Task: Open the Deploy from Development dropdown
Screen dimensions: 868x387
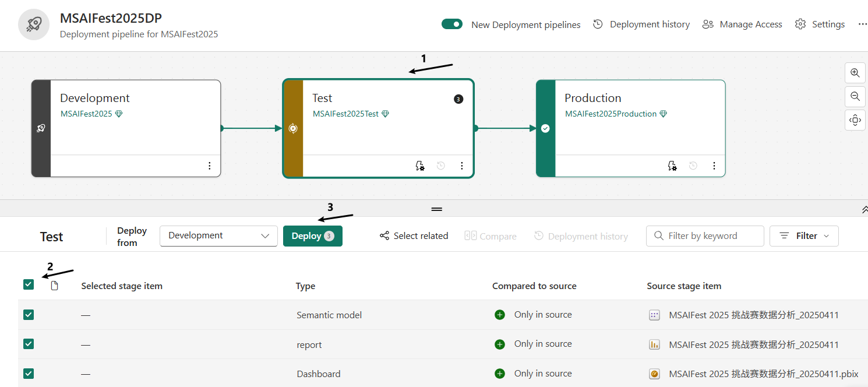Action: click(218, 236)
